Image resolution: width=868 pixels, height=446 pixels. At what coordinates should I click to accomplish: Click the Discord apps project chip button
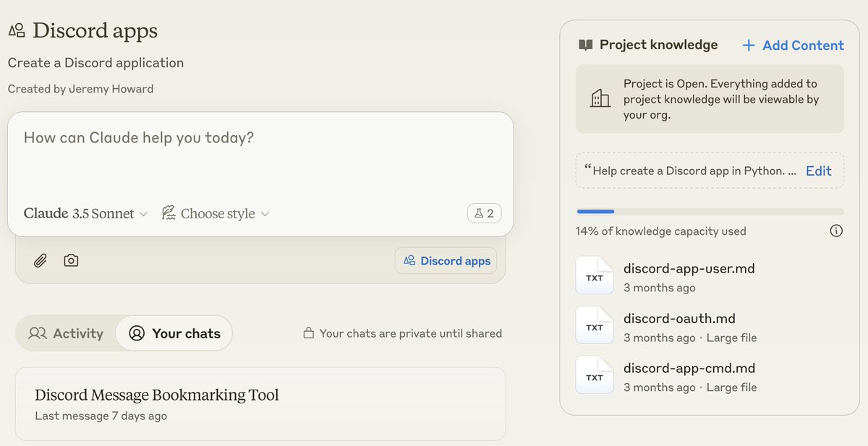tap(446, 261)
